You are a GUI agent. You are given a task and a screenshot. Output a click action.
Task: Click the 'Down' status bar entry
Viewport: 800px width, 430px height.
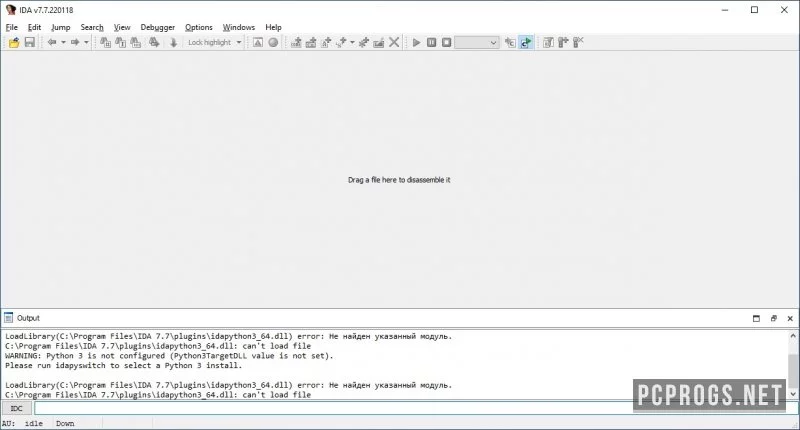point(65,423)
